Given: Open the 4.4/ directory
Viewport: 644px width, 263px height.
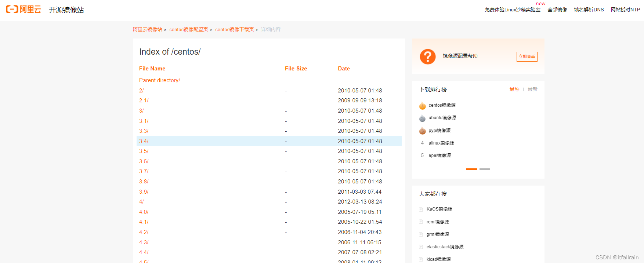Looking at the screenshot, I should [x=144, y=252].
